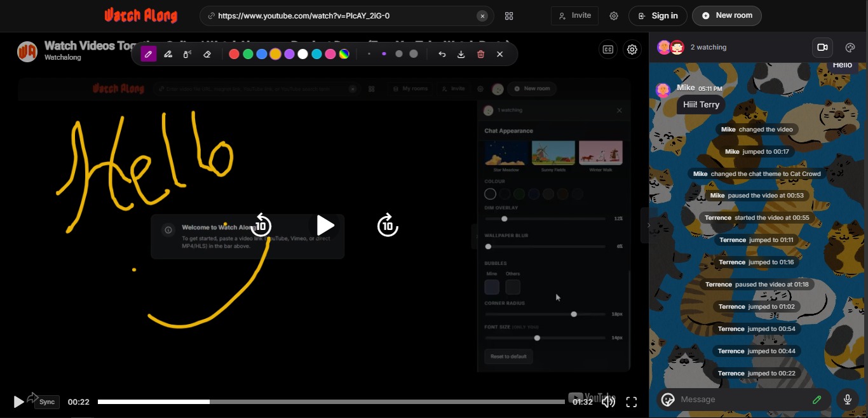
Task: Click 'Mike paused the video at 00:53'
Action: click(x=757, y=196)
